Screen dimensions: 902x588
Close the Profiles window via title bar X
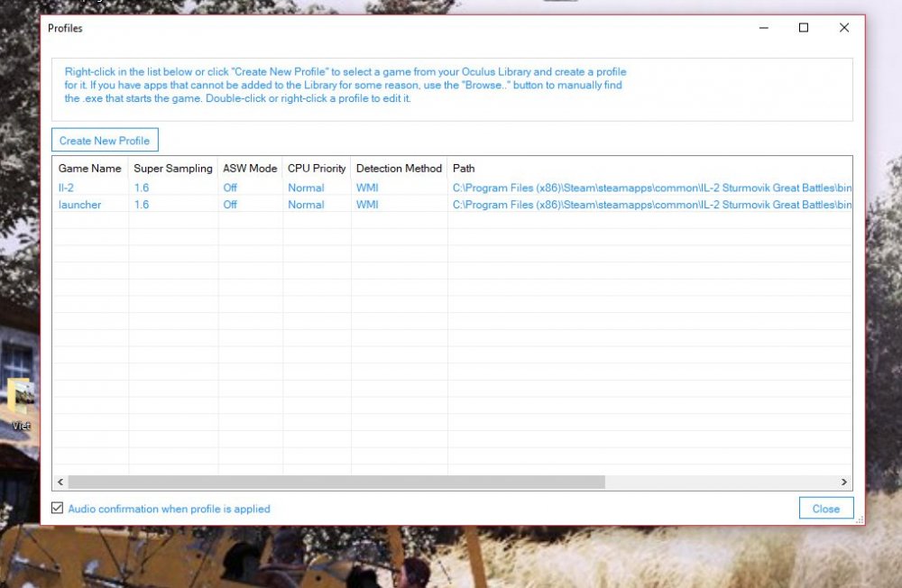click(x=844, y=28)
